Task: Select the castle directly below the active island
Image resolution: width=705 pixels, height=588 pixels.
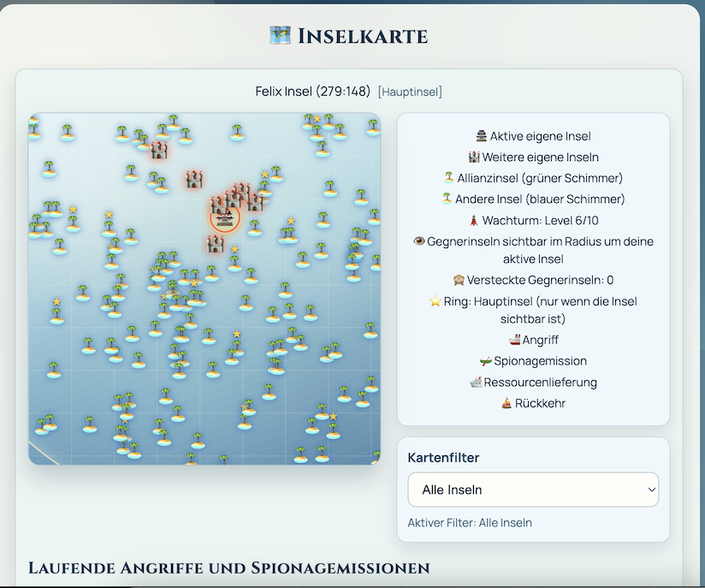Action: (215, 244)
